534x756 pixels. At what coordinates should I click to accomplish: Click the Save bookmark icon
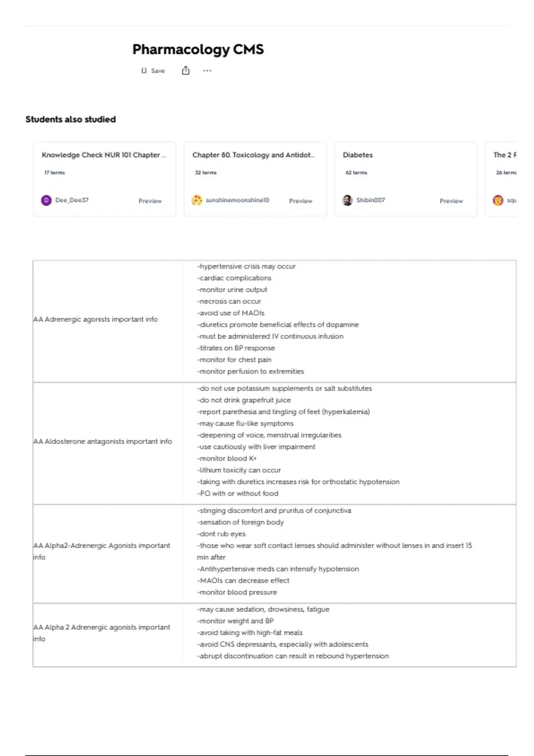pyautogui.click(x=144, y=71)
